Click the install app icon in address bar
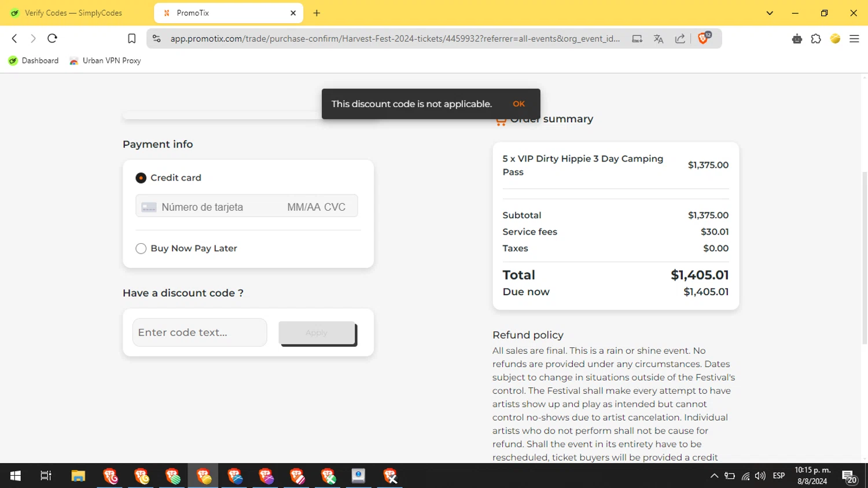The width and height of the screenshot is (868, 488). click(x=637, y=39)
